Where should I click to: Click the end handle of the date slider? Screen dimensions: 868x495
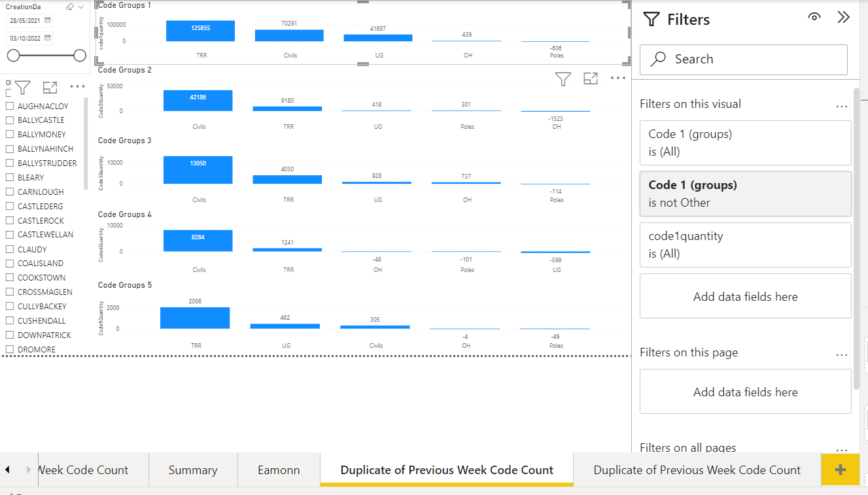(80, 56)
